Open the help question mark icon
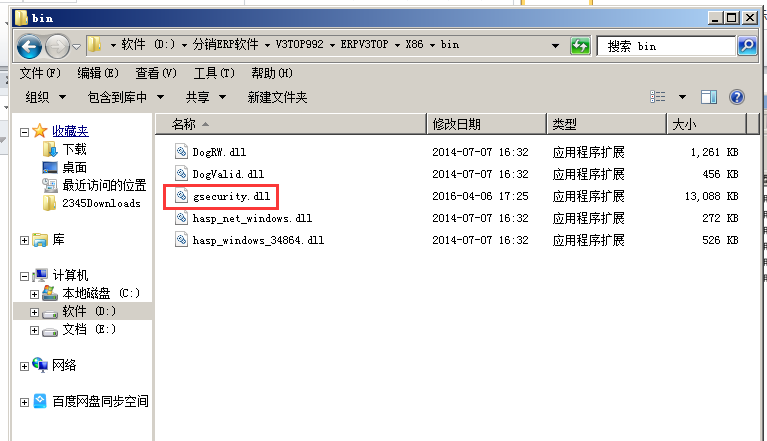 [x=737, y=97]
